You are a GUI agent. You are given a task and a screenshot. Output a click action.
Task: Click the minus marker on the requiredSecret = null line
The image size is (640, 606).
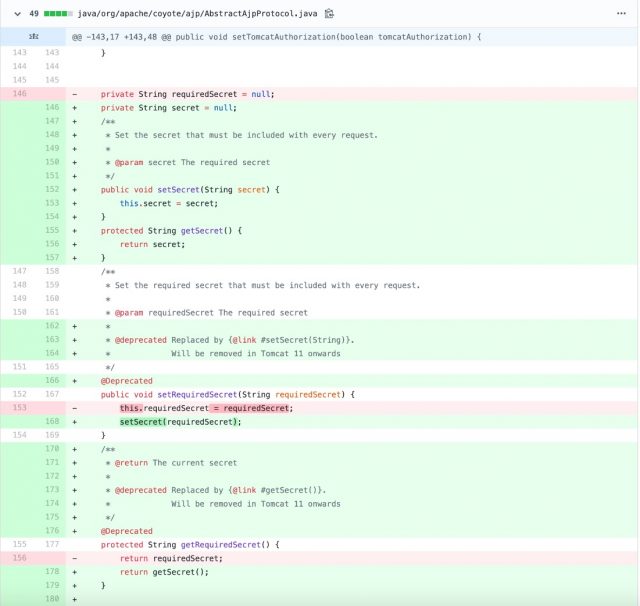point(74,94)
